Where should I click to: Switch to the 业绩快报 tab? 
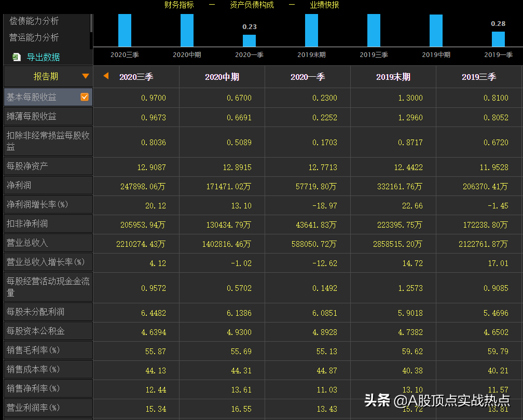pyautogui.click(x=324, y=5)
